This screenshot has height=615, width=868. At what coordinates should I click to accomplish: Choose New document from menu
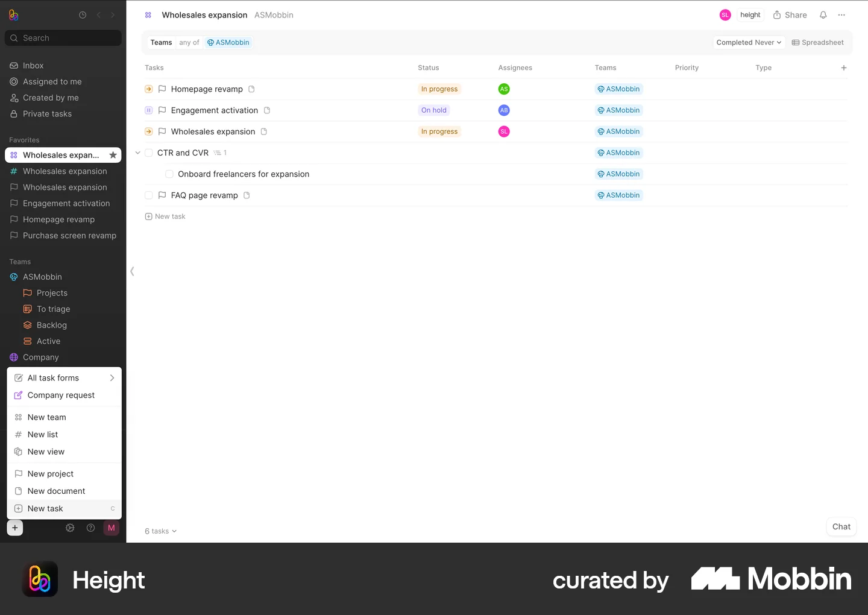tap(64, 491)
